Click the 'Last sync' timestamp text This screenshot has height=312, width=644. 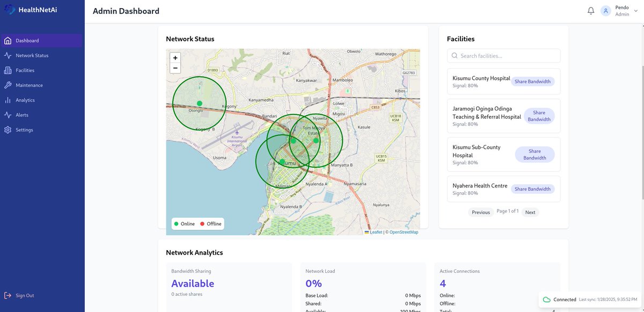tap(609, 300)
